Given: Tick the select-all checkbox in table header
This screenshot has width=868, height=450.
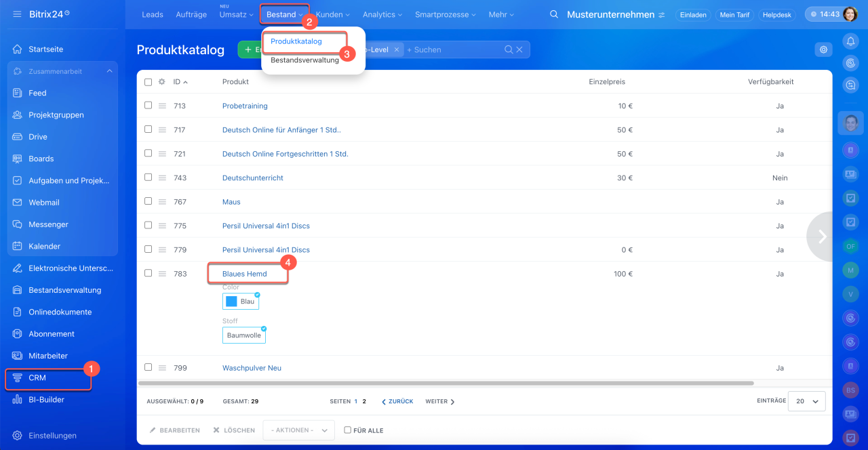Looking at the screenshot, I should [149, 82].
